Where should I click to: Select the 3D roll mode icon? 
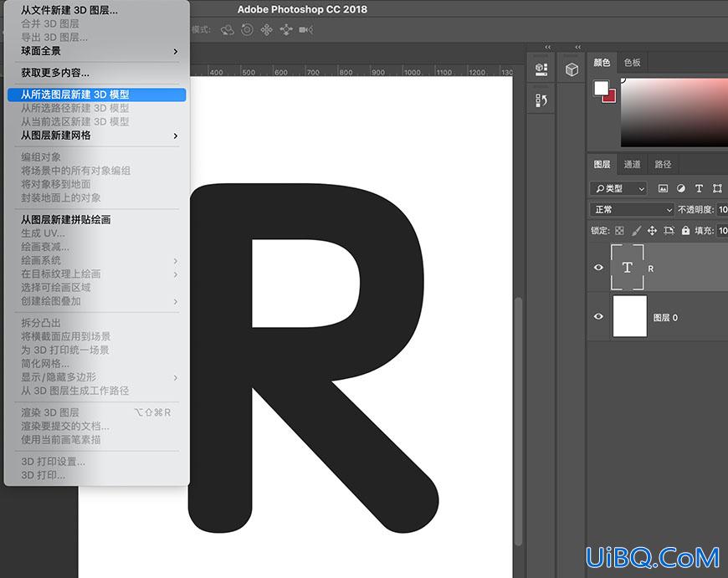coord(247,30)
